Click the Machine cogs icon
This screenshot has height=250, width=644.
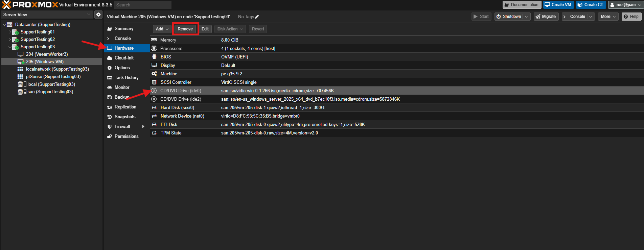click(154, 74)
